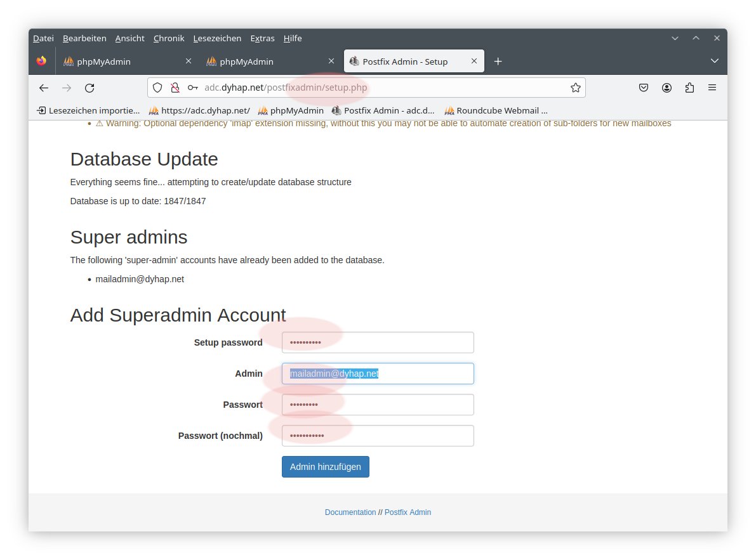
Task: Expand the list all tabs dropdown
Action: [714, 62]
